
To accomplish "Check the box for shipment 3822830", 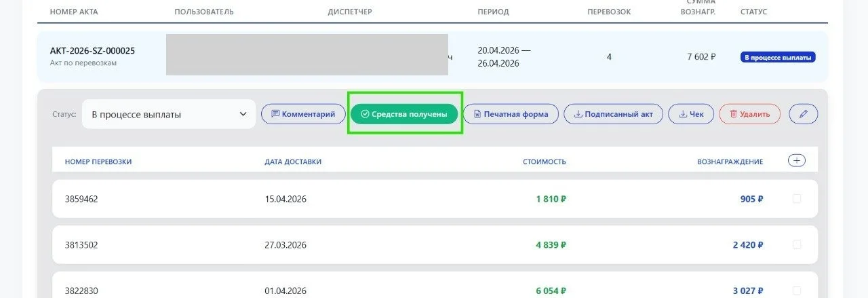I will point(797,290).
